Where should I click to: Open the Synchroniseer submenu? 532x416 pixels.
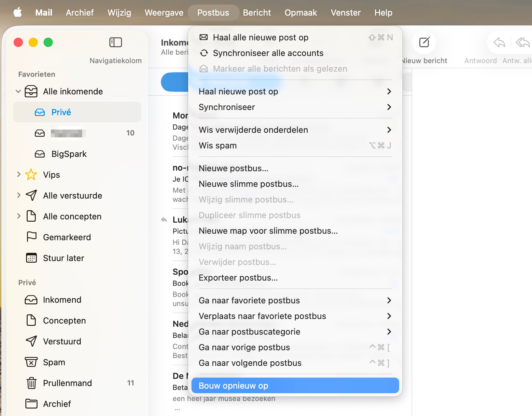click(x=295, y=107)
